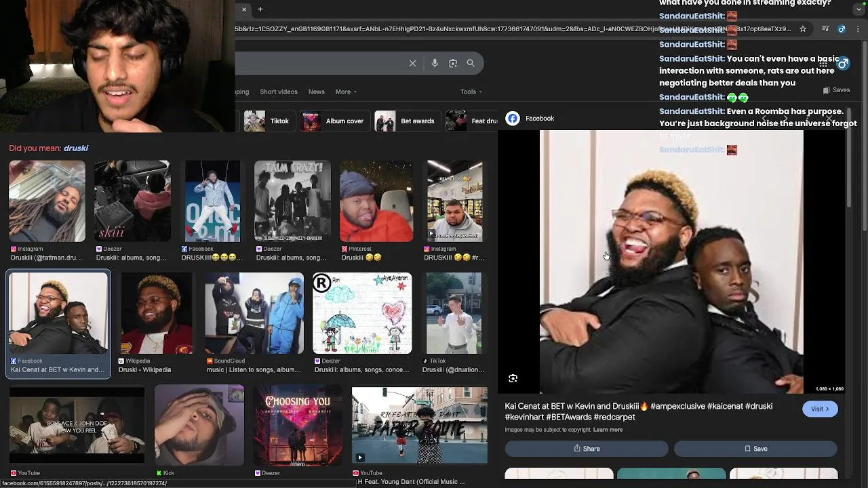The image size is (868, 488).
Task: Switch to the Short videos tab
Action: click(279, 91)
